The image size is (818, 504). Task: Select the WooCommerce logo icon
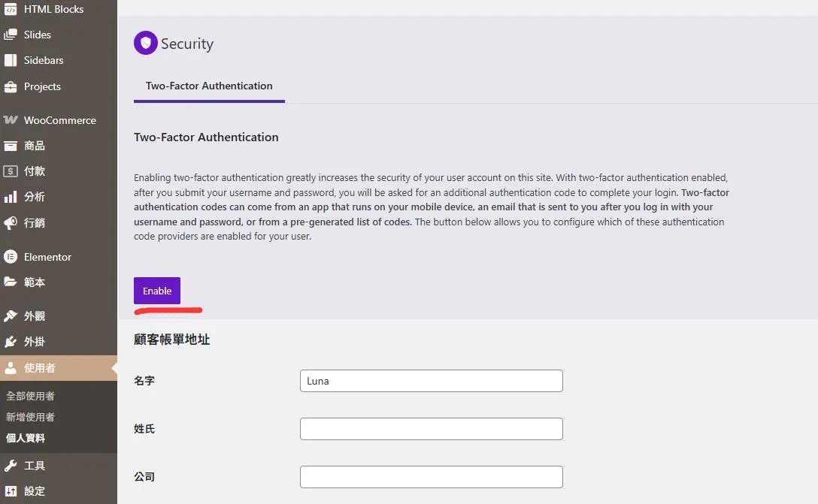pos(11,120)
